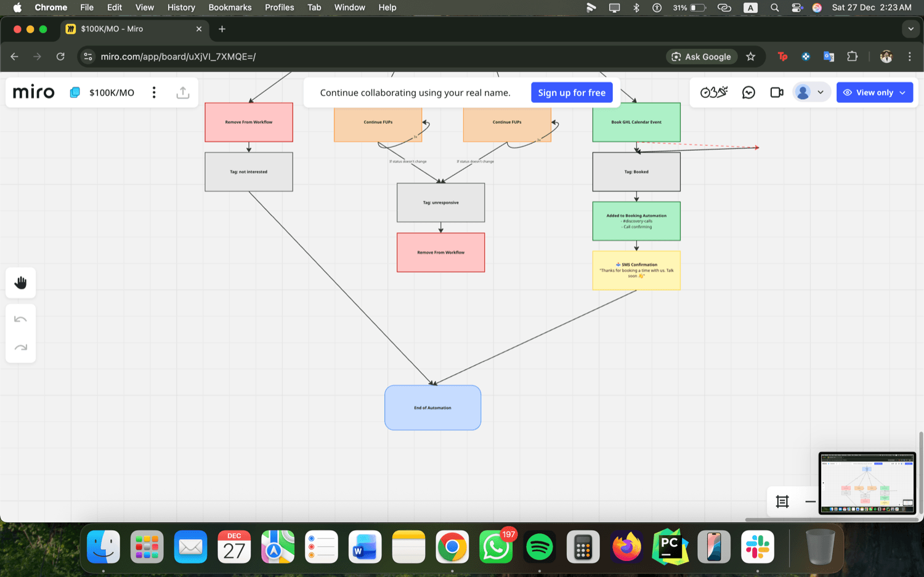
Task: Open Slack from the dock
Action: pos(758,547)
